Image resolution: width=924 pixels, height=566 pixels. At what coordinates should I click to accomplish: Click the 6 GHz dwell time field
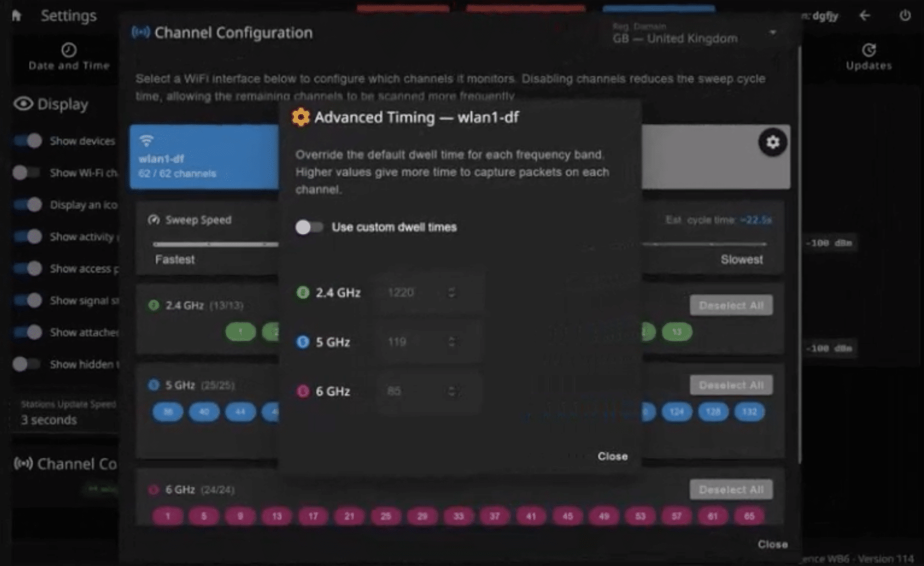point(429,391)
